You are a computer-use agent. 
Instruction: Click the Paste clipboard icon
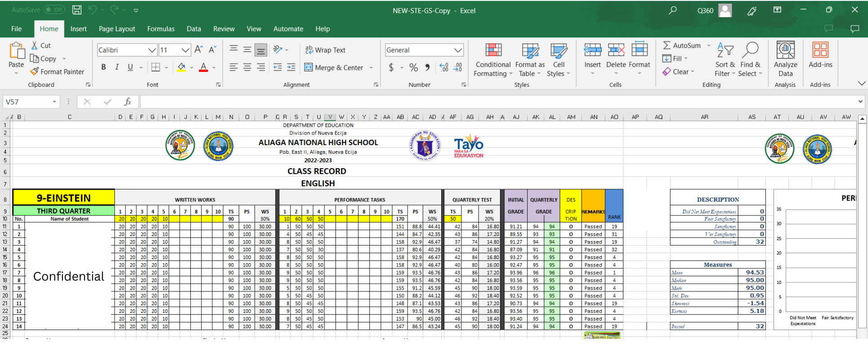click(17, 51)
